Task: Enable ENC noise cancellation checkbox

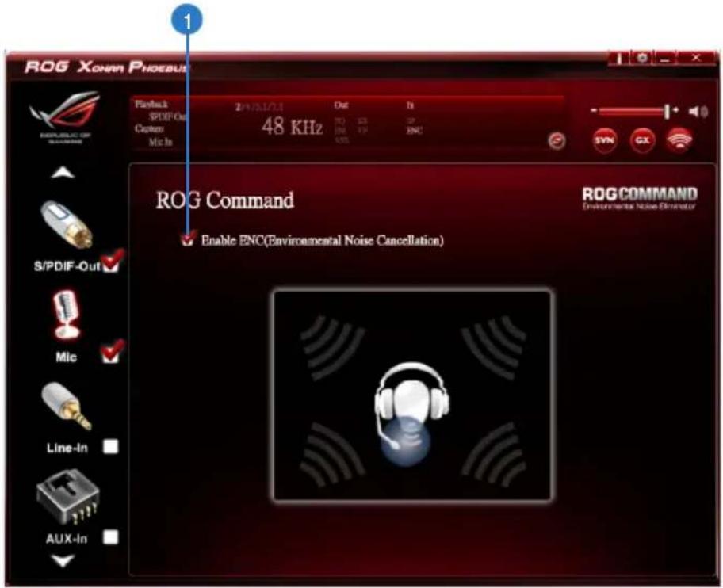Action: [188, 239]
